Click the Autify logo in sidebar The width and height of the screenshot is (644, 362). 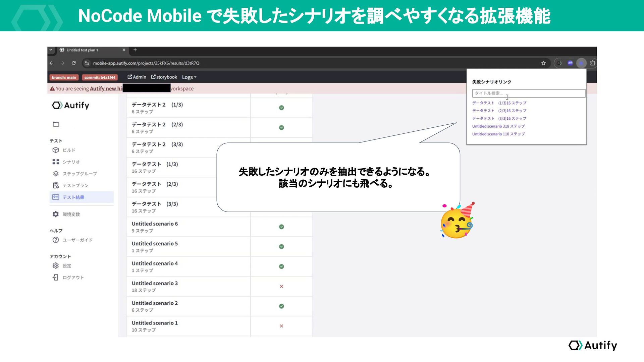[x=71, y=105]
